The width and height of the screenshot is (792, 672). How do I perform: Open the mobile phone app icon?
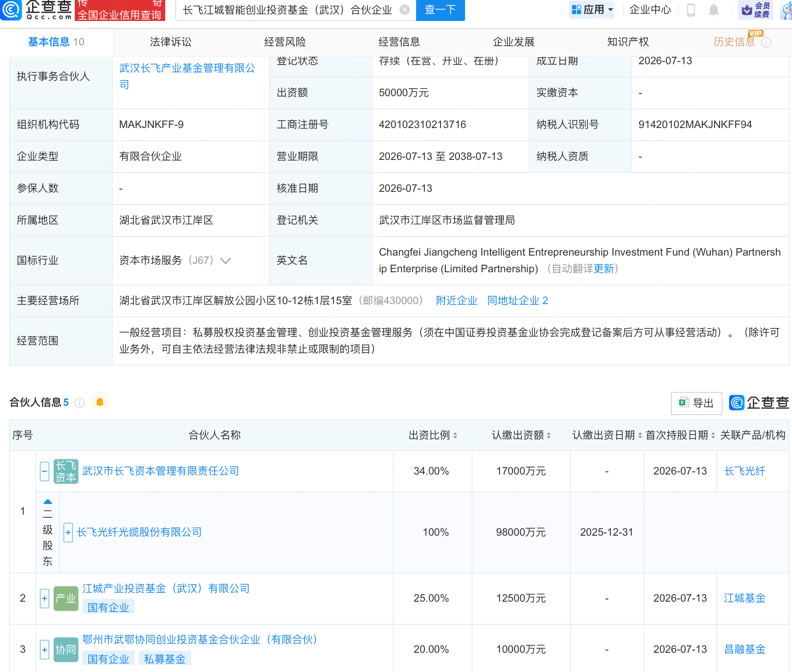[x=691, y=10]
